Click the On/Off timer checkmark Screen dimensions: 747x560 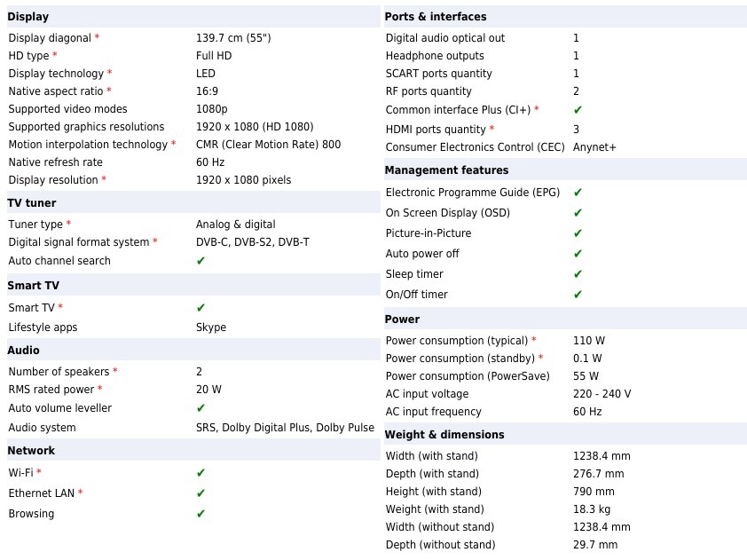click(x=578, y=295)
